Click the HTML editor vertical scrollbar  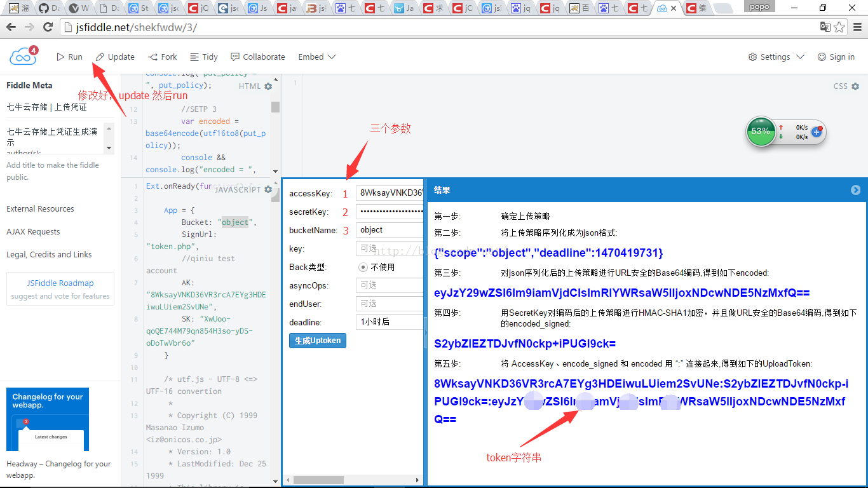pyautogui.click(x=275, y=107)
